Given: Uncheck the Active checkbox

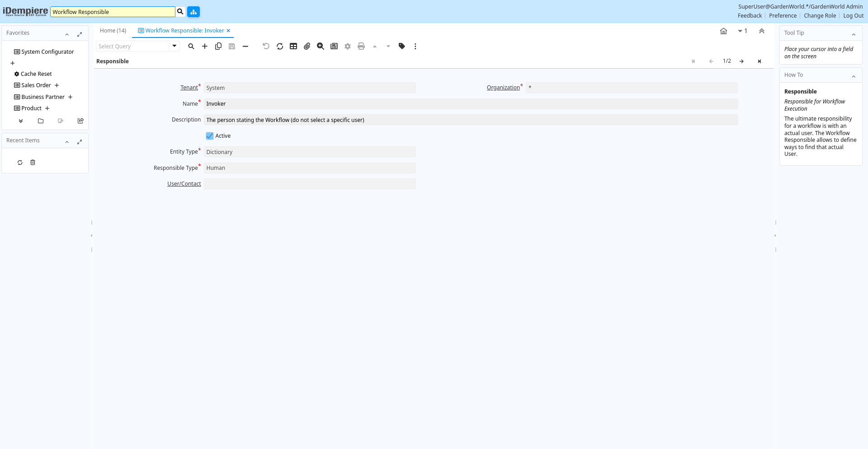Looking at the screenshot, I should [x=210, y=136].
